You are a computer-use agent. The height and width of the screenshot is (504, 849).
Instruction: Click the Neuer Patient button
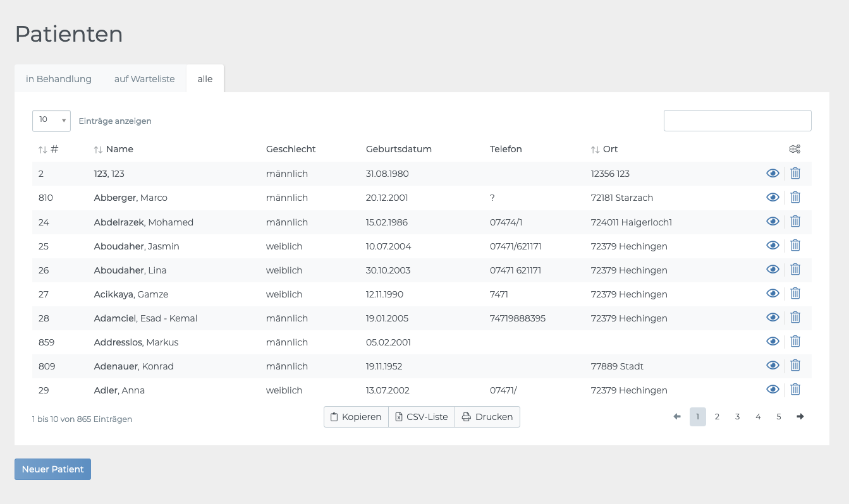coord(52,469)
